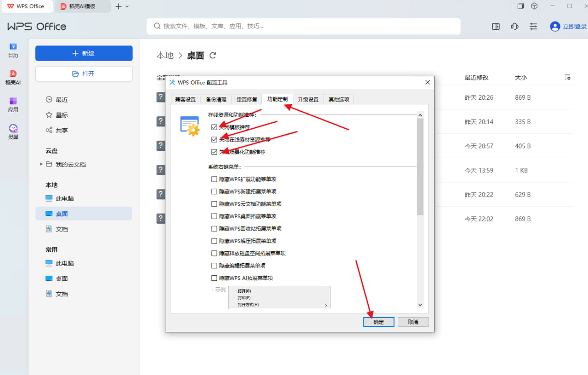Click the 打开 button in the sidebar
Image resolution: width=588 pixels, height=375 pixels.
84,74
